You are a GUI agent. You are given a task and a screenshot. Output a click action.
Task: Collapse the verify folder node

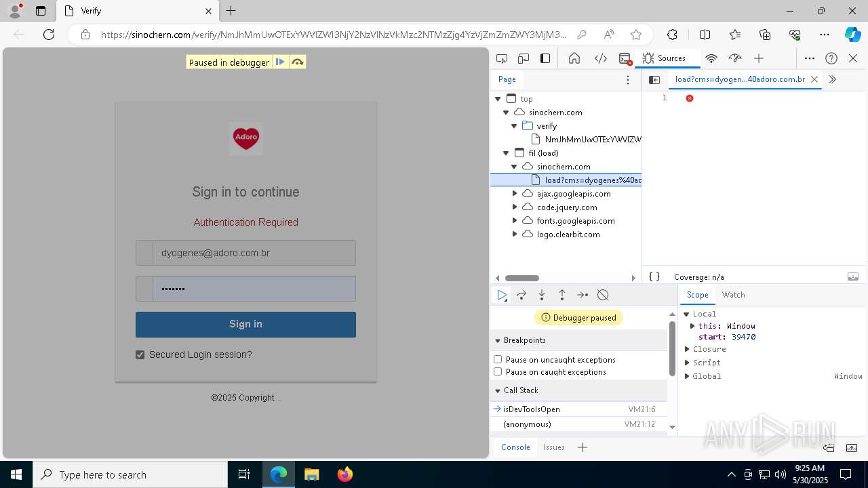click(515, 126)
